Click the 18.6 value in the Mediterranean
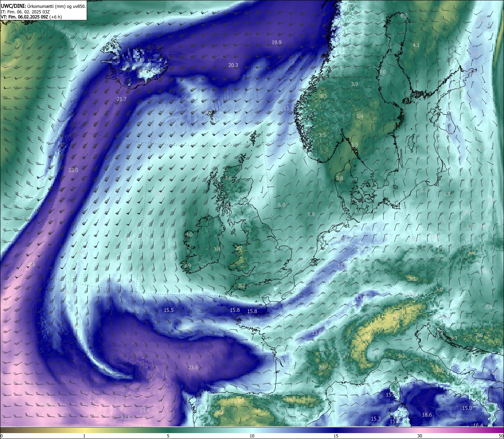504x439 pixels. click(427, 415)
